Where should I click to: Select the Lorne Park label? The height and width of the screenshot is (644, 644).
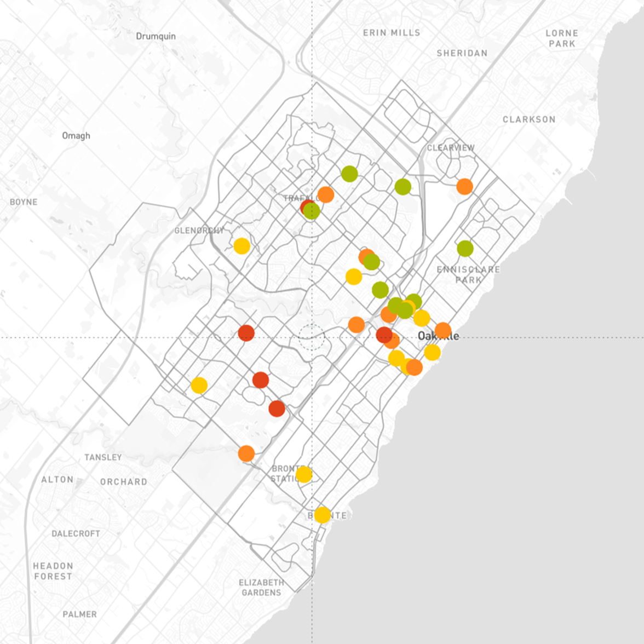(561, 38)
